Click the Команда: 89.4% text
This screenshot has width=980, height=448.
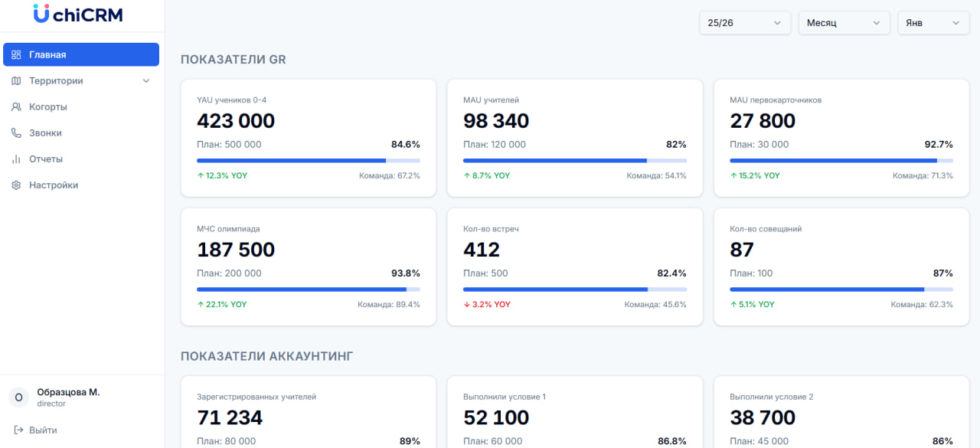(x=389, y=304)
